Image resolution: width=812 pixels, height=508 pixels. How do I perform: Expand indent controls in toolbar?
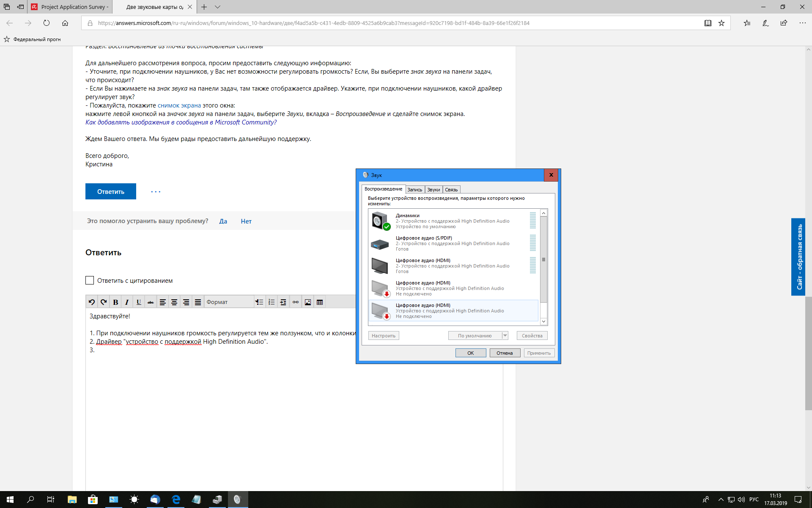(283, 302)
